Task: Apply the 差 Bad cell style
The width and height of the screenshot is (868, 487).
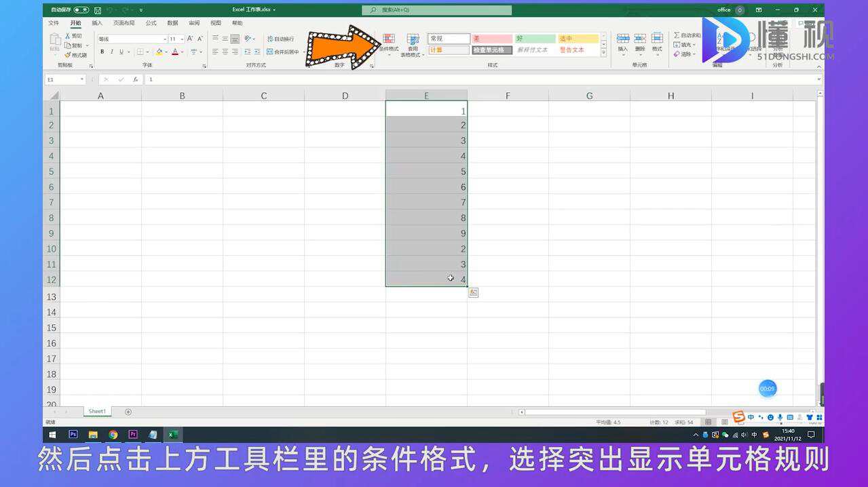Action: (x=492, y=39)
